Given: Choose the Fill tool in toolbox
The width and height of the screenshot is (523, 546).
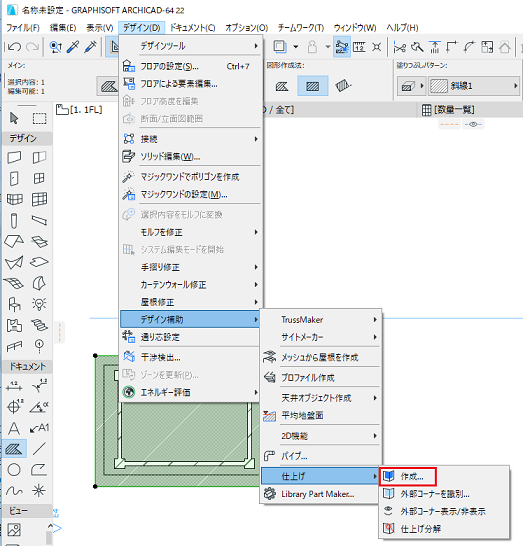Looking at the screenshot, I should coord(14,448).
